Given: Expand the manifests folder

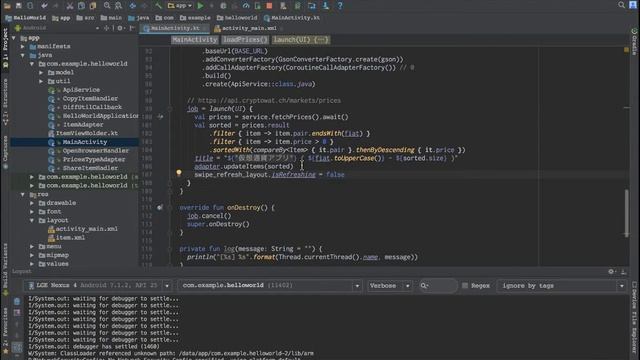Looking at the screenshot, I should (23, 47).
